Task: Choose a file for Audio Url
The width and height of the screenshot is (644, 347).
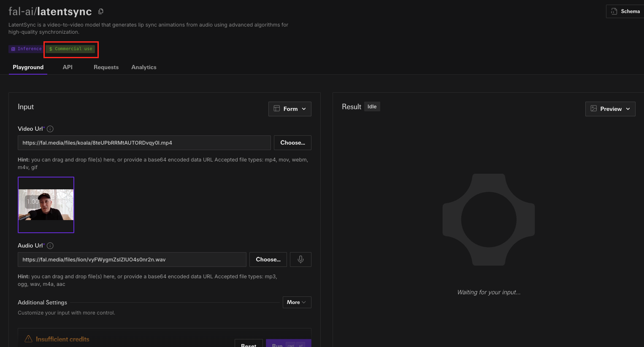Action: (x=268, y=260)
